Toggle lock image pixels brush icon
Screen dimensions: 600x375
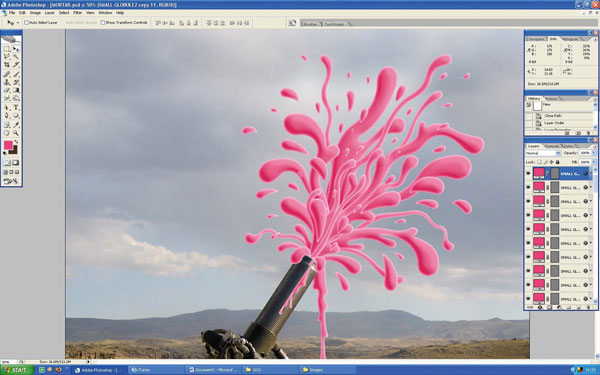click(x=546, y=162)
